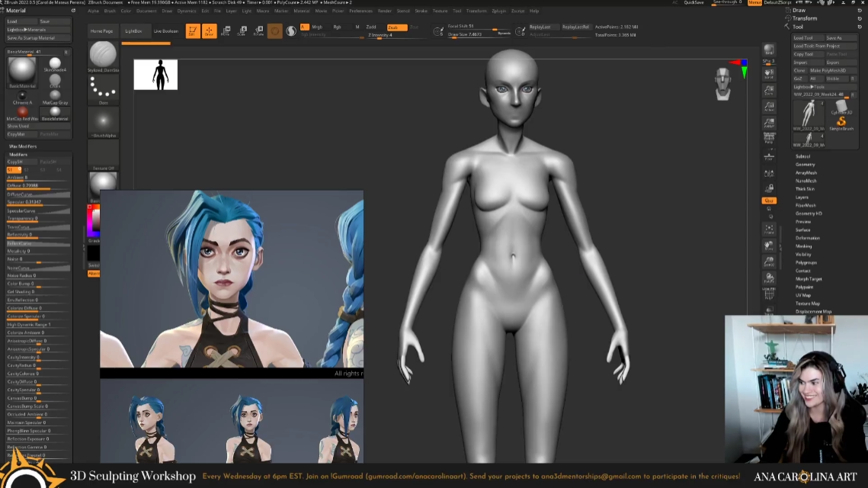Click the Frame mesh icon
868x488 pixels.
tap(769, 230)
